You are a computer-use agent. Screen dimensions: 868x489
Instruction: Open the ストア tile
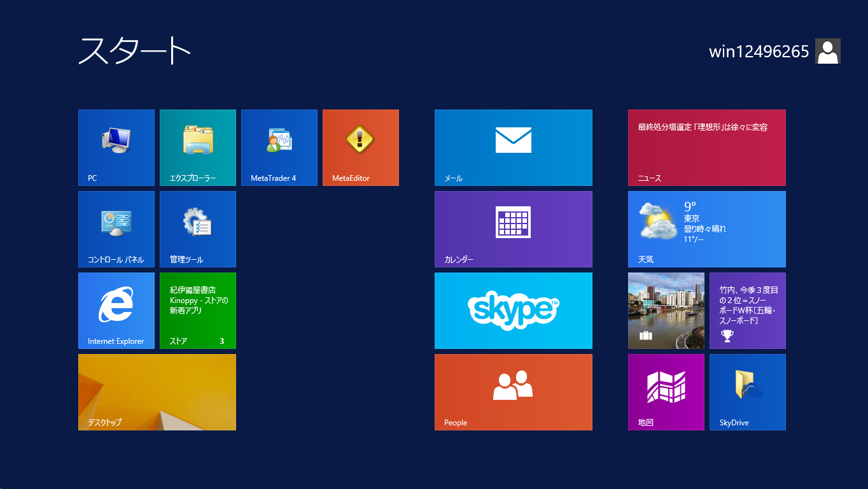pos(198,311)
